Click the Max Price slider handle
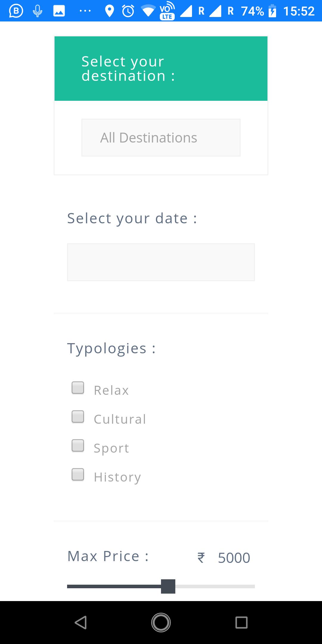This screenshot has height=644, width=322. point(168,586)
